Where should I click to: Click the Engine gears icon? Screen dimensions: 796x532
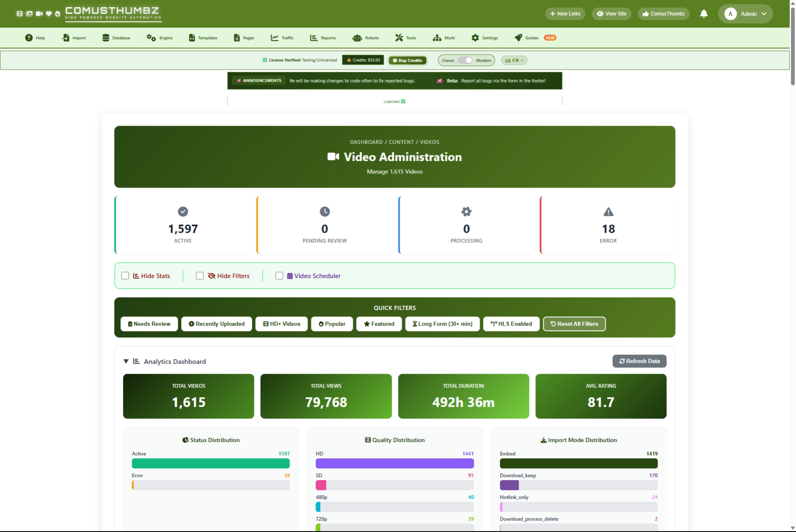click(151, 38)
